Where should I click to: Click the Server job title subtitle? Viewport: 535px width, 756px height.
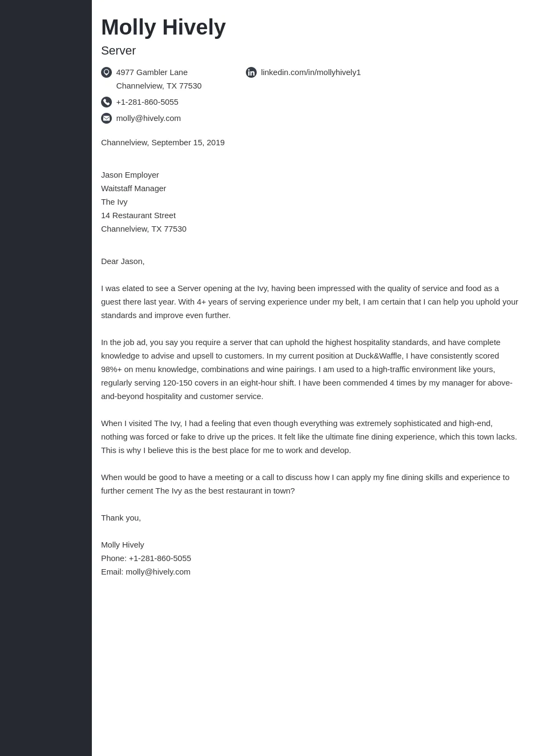118,50
